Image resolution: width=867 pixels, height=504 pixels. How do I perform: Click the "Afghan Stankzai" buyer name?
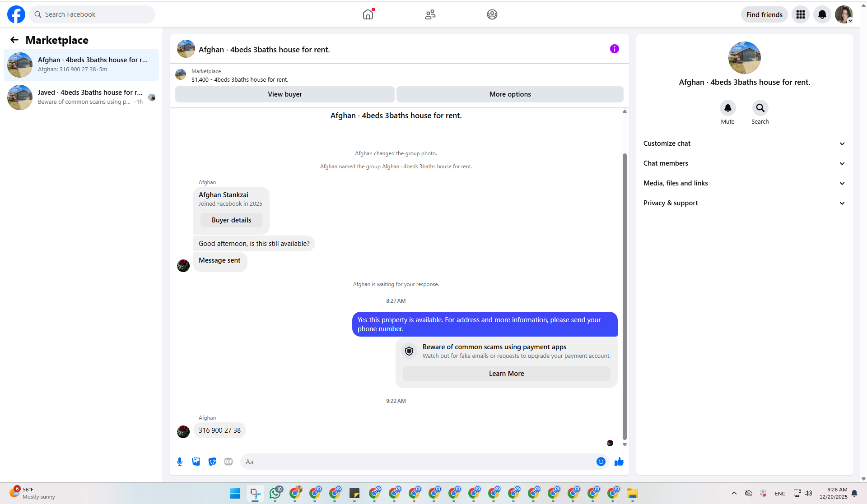click(224, 195)
